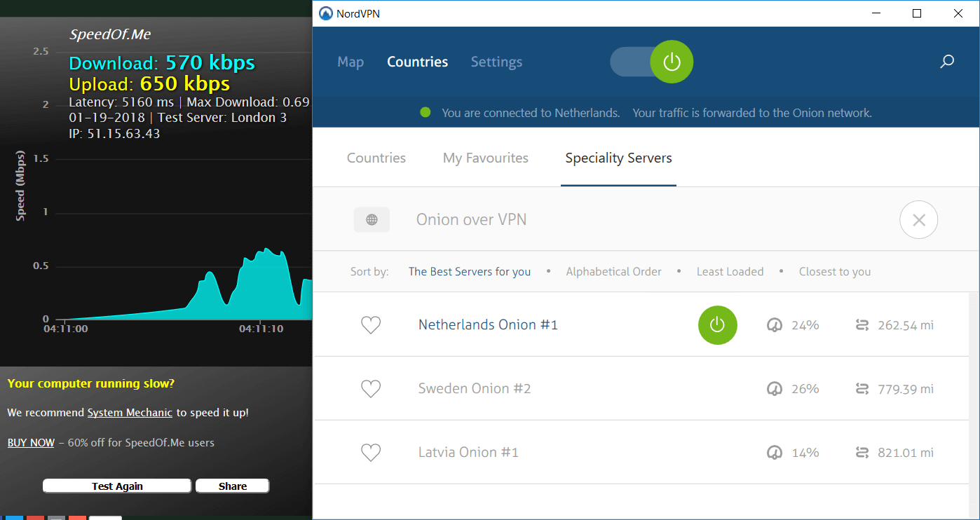Image resolution: width=980 pixels, height=520 pixels.
Task: Maximize the NordVPN window
Action: pyautogui.click(x=917, y=13)
